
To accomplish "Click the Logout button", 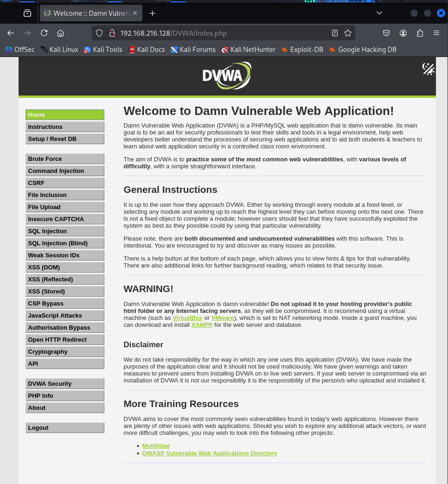I will [65, 427].
